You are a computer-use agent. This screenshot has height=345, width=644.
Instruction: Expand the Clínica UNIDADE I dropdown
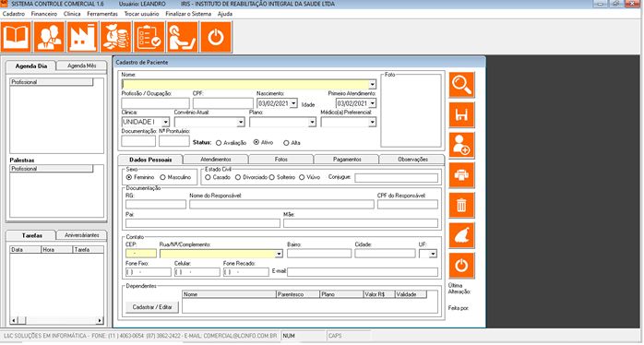tap(165, 123)
